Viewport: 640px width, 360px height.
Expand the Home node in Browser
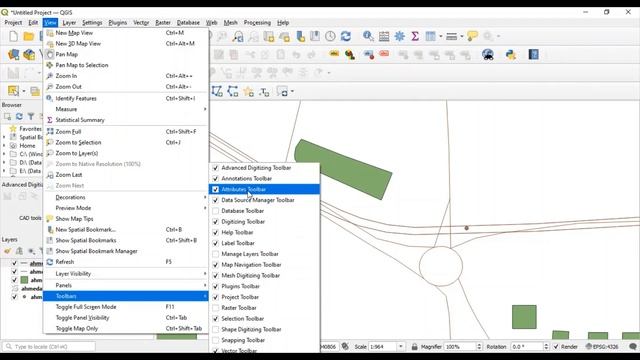4,146
